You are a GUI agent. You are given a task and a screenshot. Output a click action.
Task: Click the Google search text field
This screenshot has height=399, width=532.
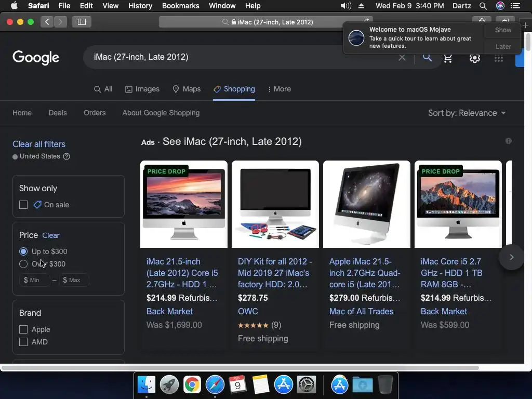243,57
